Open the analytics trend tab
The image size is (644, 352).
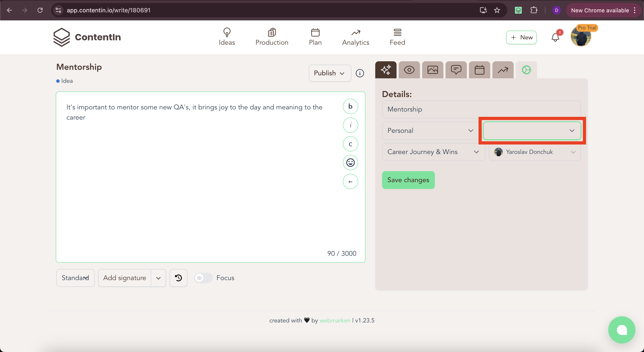click(503, 70)
